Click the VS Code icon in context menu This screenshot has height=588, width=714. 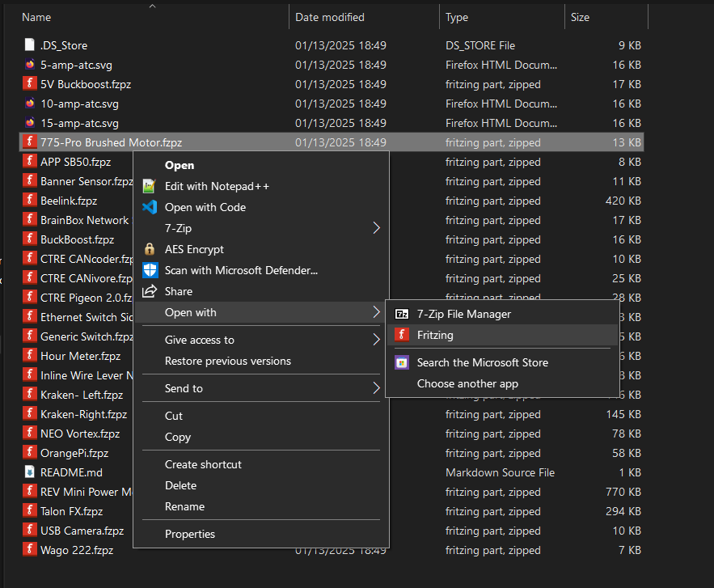[150, 207]
